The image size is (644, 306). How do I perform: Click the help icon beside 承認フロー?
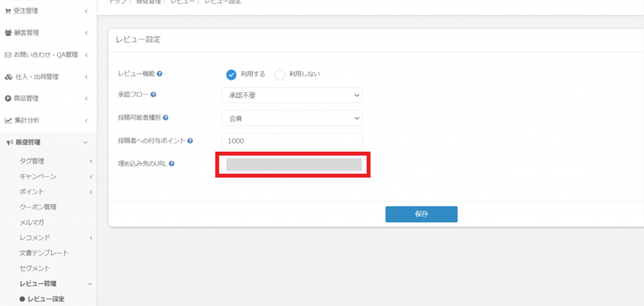coord(153,95)
